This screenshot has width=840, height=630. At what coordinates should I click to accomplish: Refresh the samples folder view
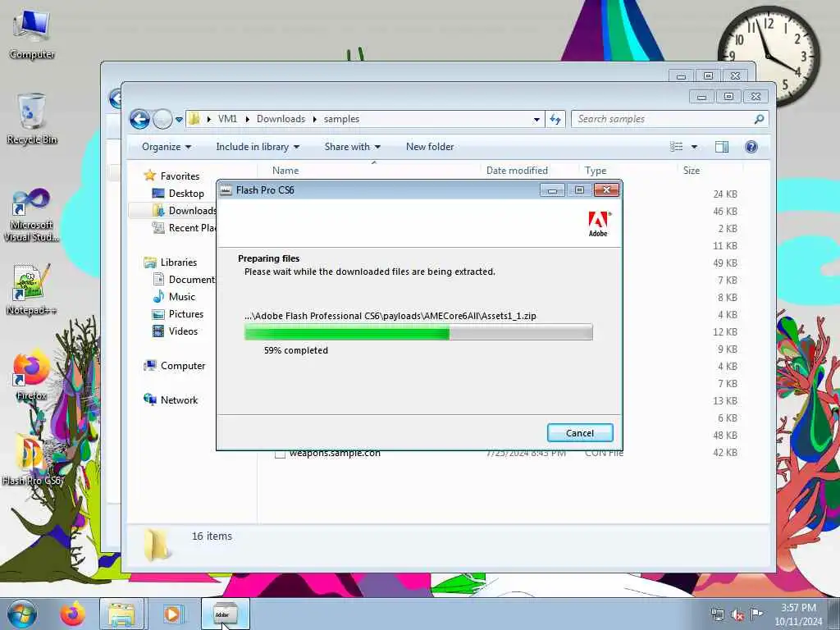(555, 120)
